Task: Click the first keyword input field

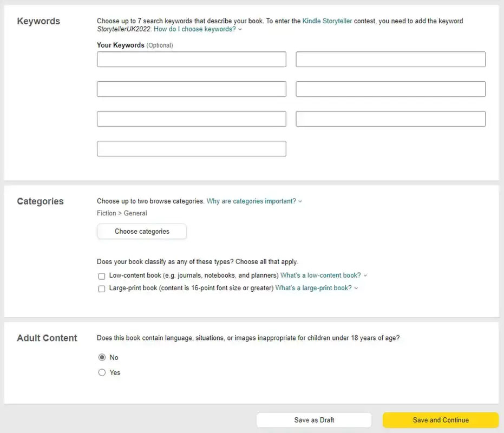Action: (x=191, y=60)
